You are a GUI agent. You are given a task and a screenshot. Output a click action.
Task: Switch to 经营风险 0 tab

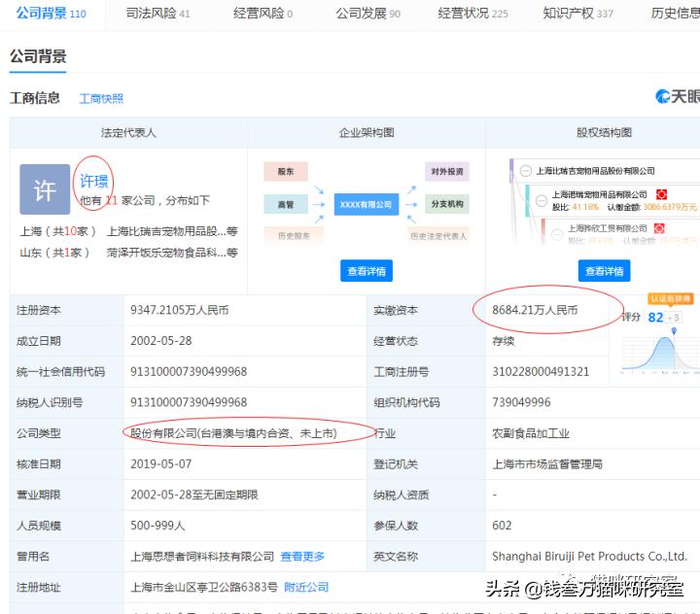(262, 14)
